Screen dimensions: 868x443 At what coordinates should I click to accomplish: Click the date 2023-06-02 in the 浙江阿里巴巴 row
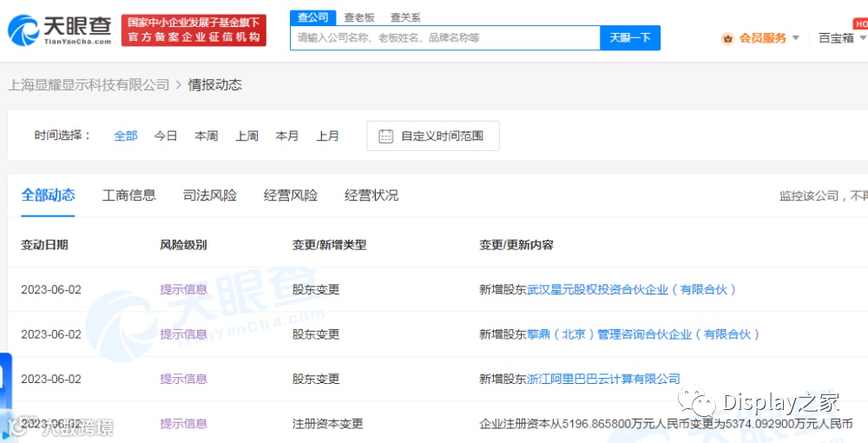point(51,380)
